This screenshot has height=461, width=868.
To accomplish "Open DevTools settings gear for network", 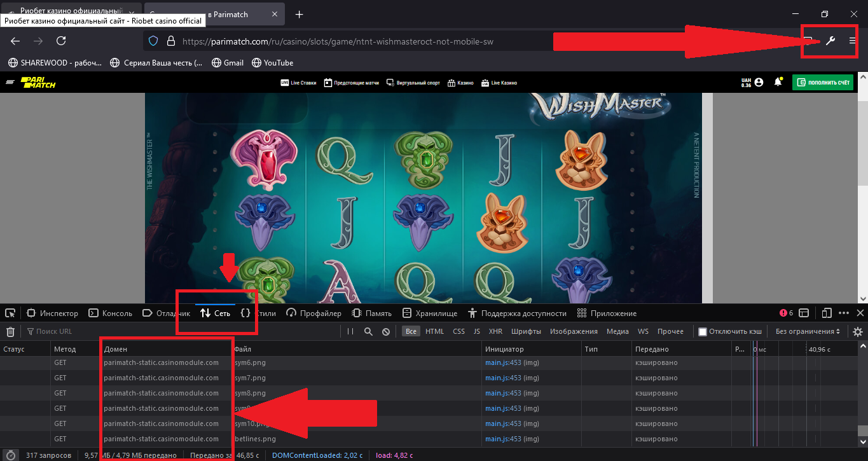I will (x=857, y=331).
